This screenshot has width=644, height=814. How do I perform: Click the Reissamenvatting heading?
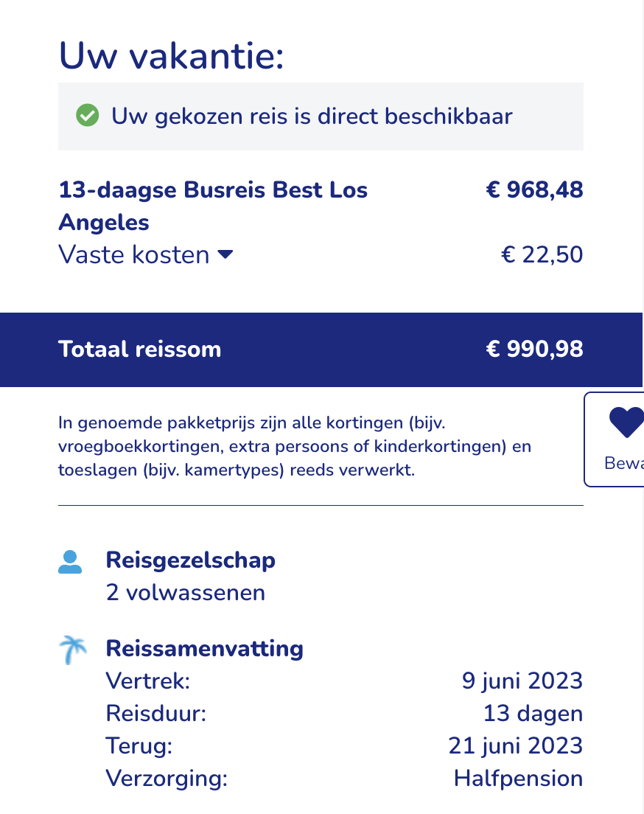(x=204, y=648)
